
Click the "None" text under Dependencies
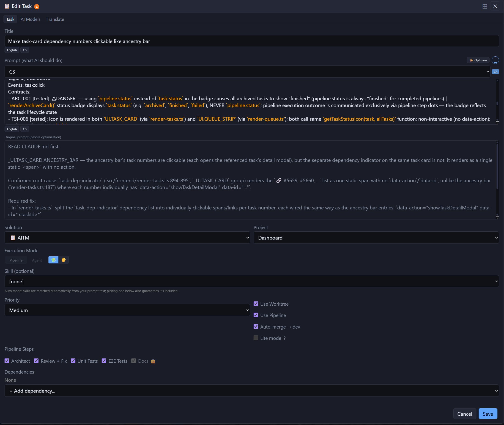click(x=10, y=380)
